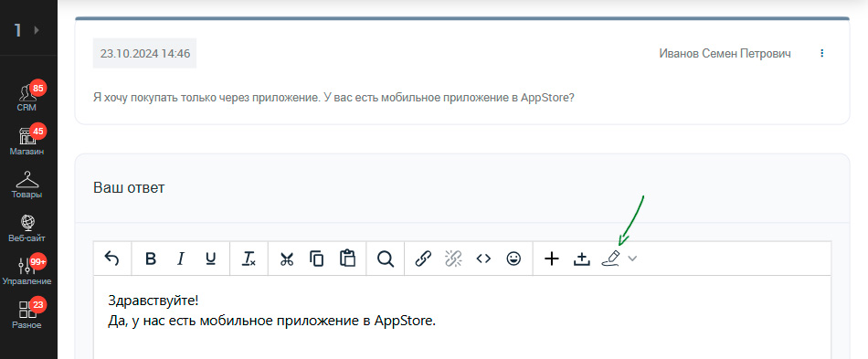Open the Разное section
This screenshot has width=868, height=359.
(x=26, y=314)
